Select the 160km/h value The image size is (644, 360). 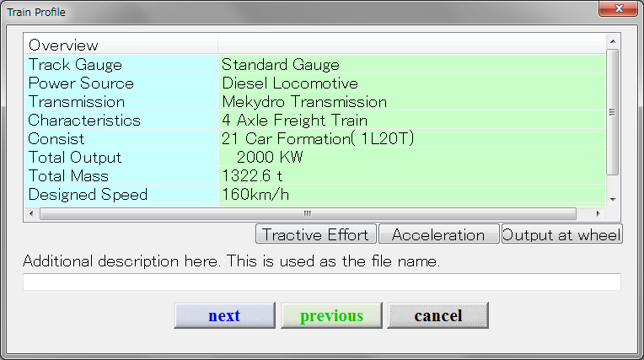[x=255, y=195]
